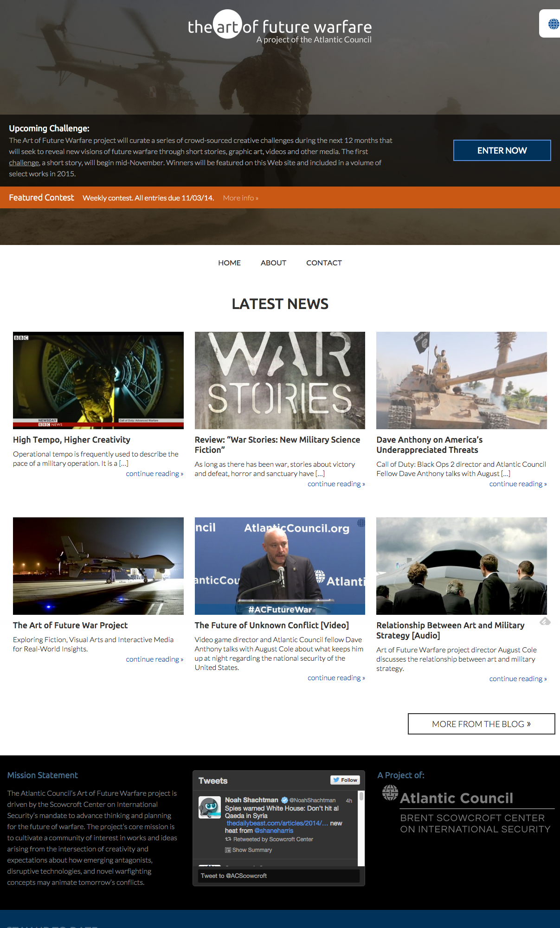Viewport: 560px width, 928px height.
Task: Continue reading High Tempo, Higher Creativity
Action: (x=154, y=474)
